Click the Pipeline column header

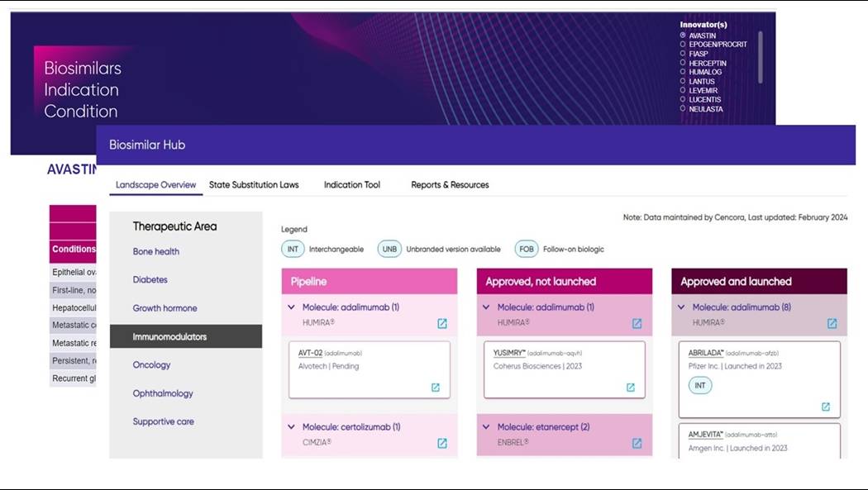click(x=370, y=282)
